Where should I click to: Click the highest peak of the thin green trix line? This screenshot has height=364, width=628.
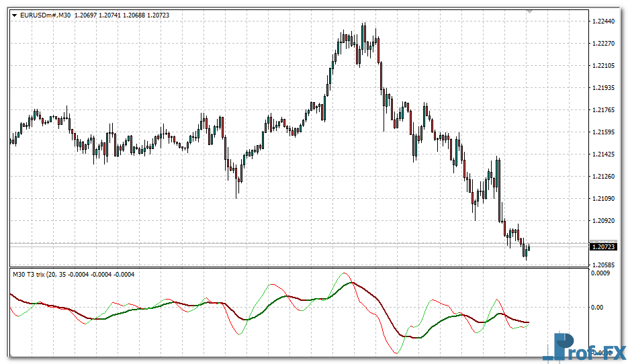(345, 273)
